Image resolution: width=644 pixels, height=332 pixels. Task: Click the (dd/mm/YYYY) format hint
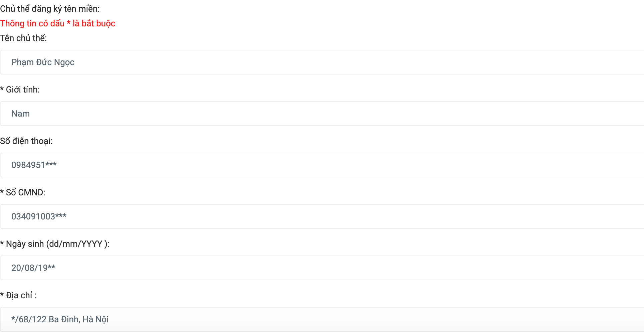(x=78, y=244)
